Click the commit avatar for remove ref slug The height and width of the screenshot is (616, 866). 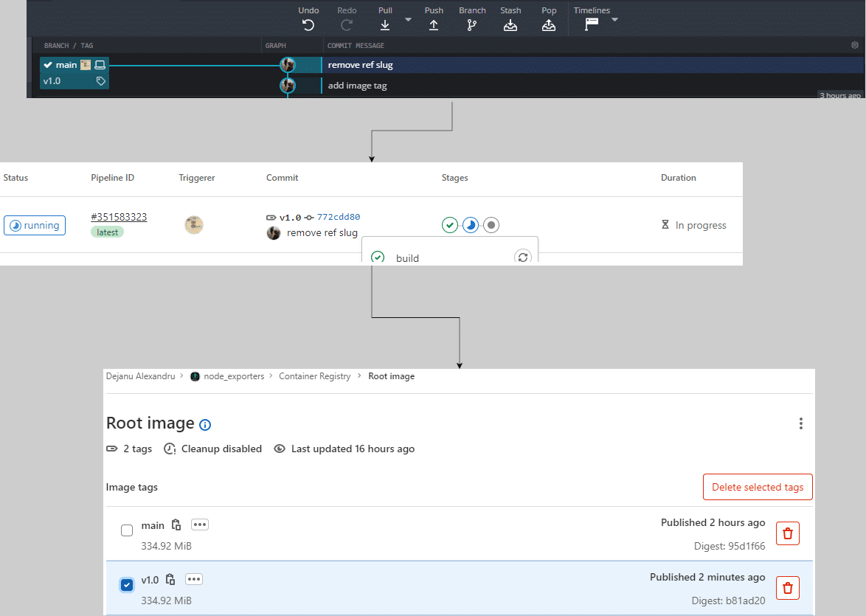[x=287, y=65]
